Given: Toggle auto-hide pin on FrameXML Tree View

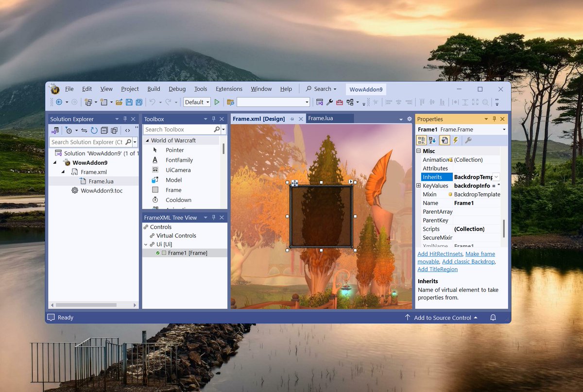Looking at the screenshot, I should tap(214, 218).
